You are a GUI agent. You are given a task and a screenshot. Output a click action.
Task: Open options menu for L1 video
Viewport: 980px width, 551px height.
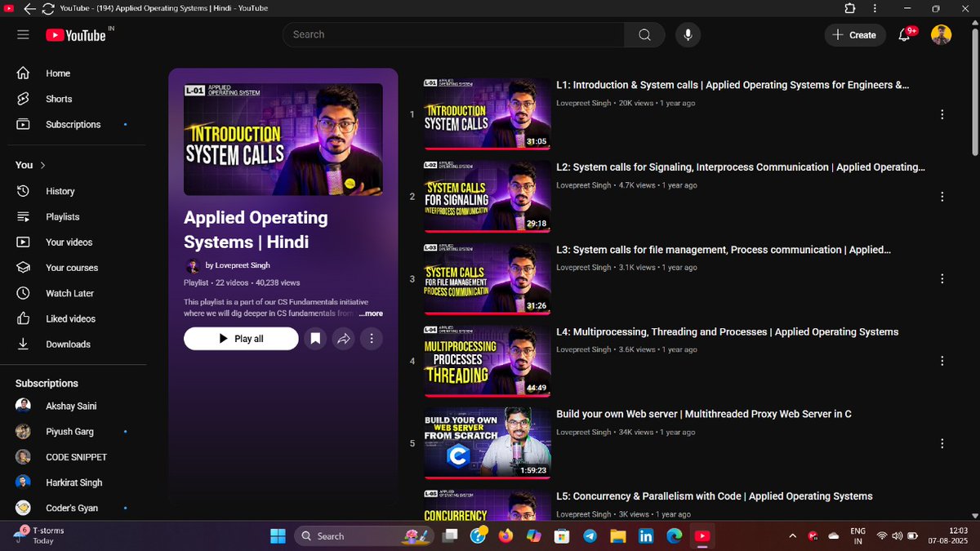(x=942, y=114)
